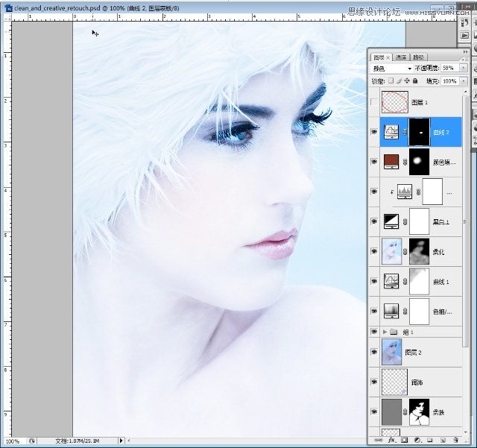Hide the 图层 2 layer
Image resolution: width=477 pixels, height=448 pixels.
(374, 352)
